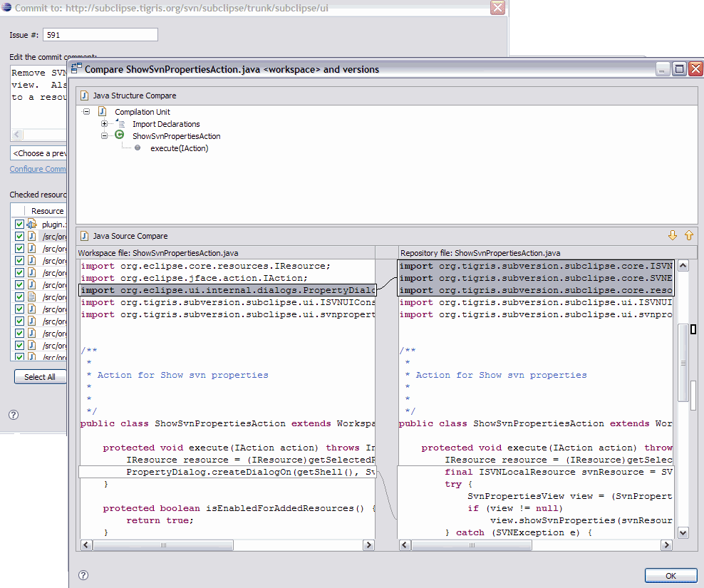Click the execute(IAction) method dot icon
This screenshot has height=588, width=704.
[138, 148]
